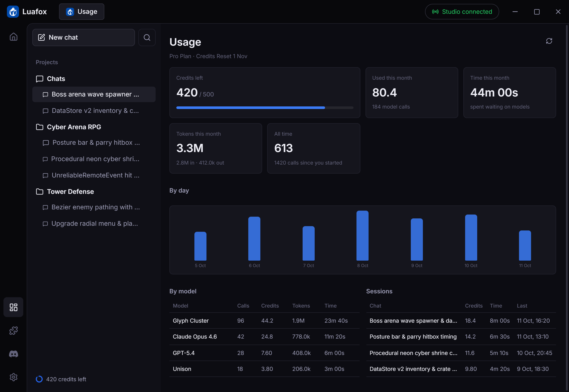This screenshot has width=569, height=392.
Task: Open the Home sidebar icon
Action: pos(14,37)
